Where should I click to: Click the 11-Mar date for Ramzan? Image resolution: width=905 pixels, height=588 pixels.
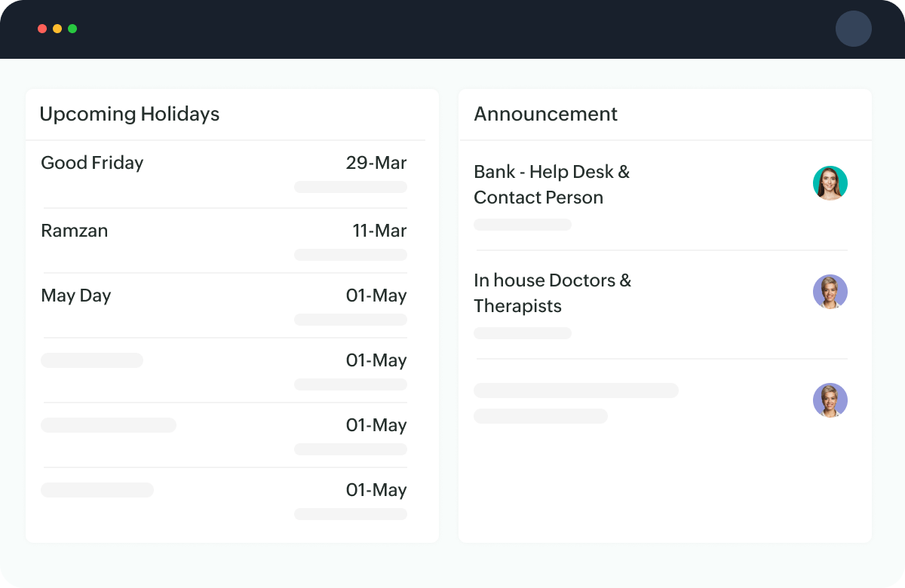click(x=379, y=231)
